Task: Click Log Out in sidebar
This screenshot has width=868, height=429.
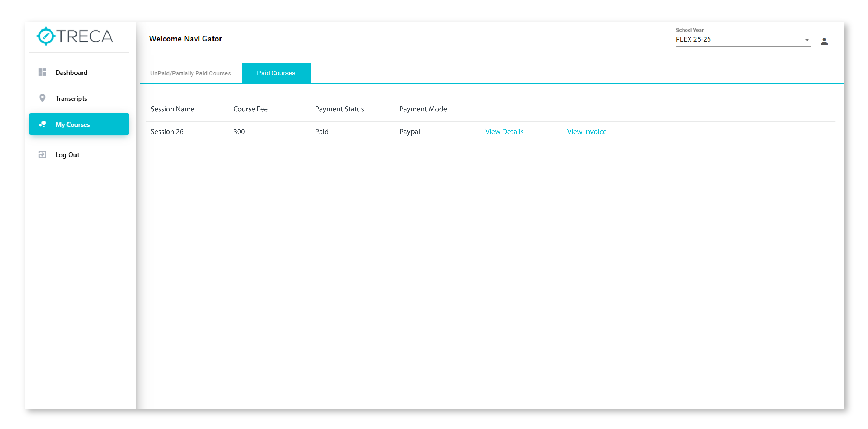Action: click(x=67, y=155)
